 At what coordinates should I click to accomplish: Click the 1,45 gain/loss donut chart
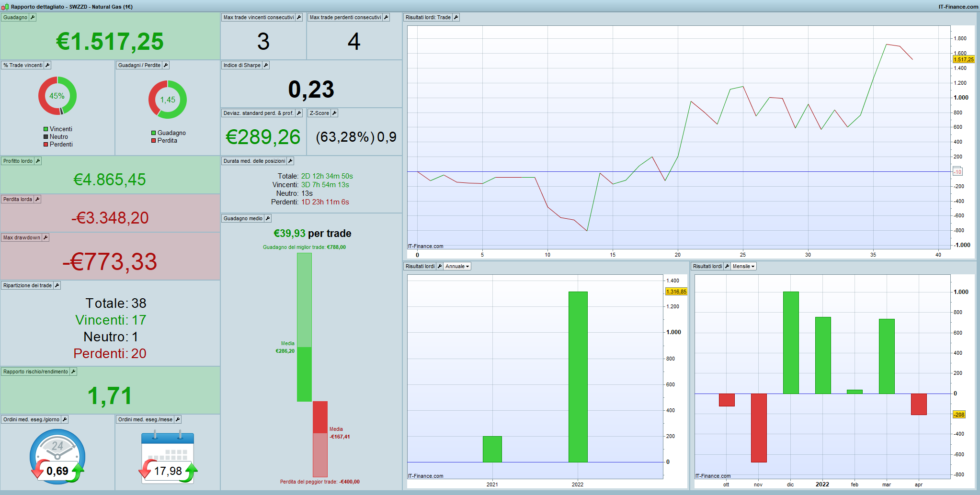point(168,100)
